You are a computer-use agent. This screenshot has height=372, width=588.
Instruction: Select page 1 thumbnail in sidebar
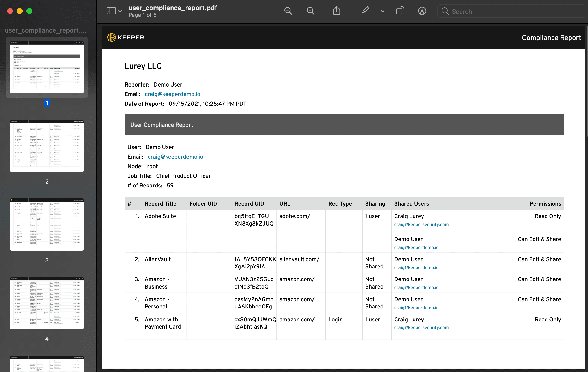(47, 67)
